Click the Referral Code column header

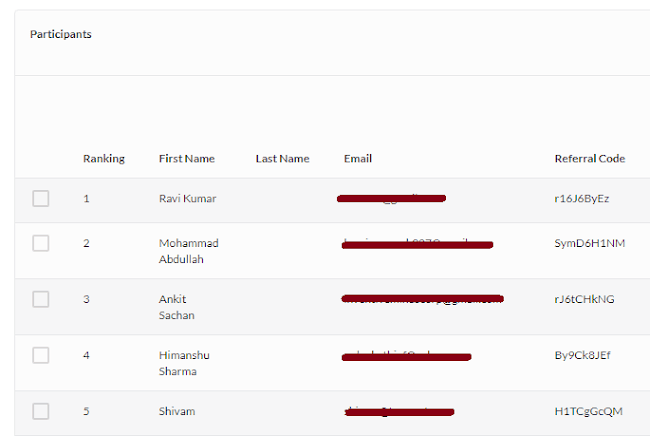(590, 159)
